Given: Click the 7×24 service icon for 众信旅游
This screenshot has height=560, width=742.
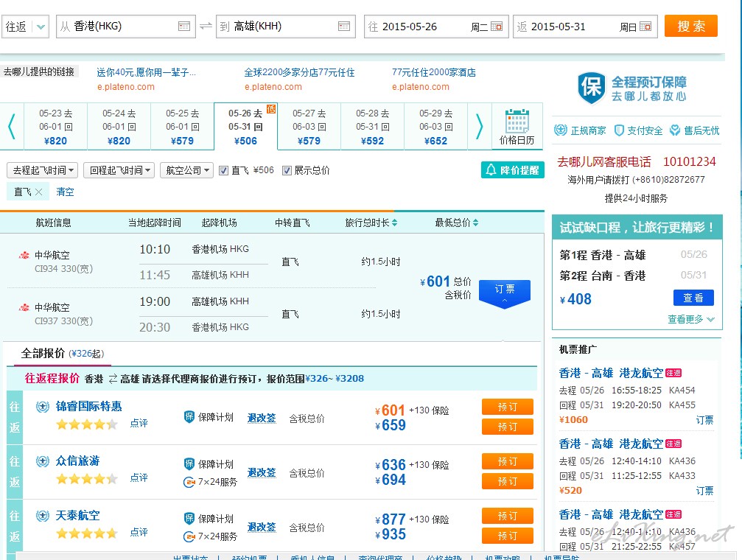Looking at the screenshot, I should click(189, 483).
